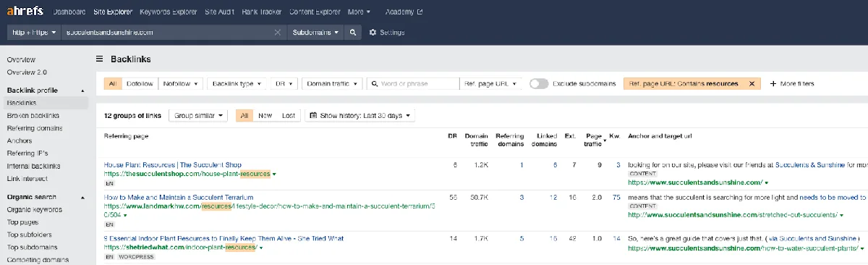The width and height of the screenshot is (868, 265).
Task: Open the Domain traffic dropdown
Action: point(331,84)
